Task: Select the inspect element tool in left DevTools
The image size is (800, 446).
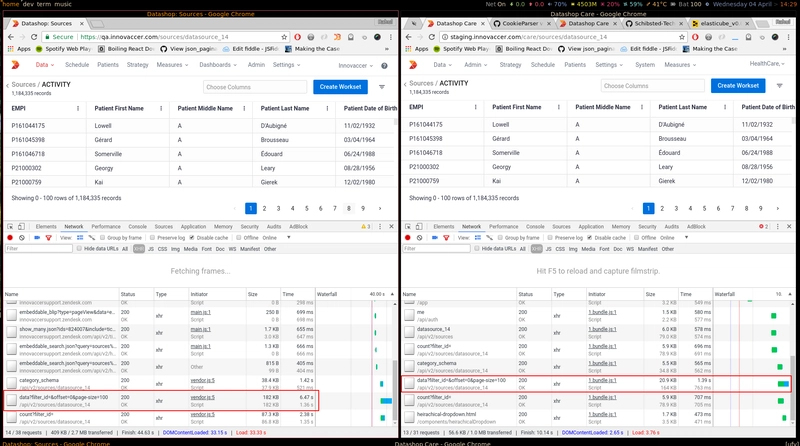Action: [x=10, y=227]
